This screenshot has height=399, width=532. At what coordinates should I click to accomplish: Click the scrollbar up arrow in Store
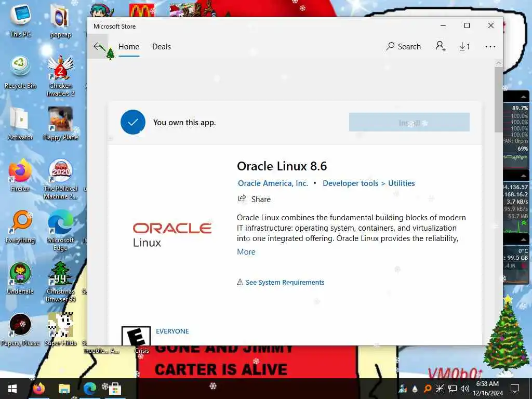[498, 63]
